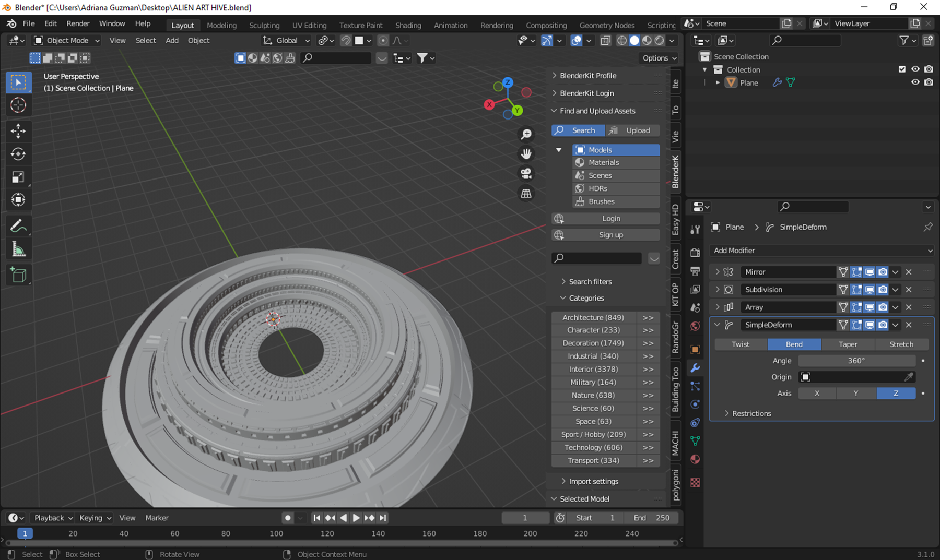Screen dimensions: 940x560
Task: Switch to the Geometry Nodes workspace
Action: tap(607, 25)
